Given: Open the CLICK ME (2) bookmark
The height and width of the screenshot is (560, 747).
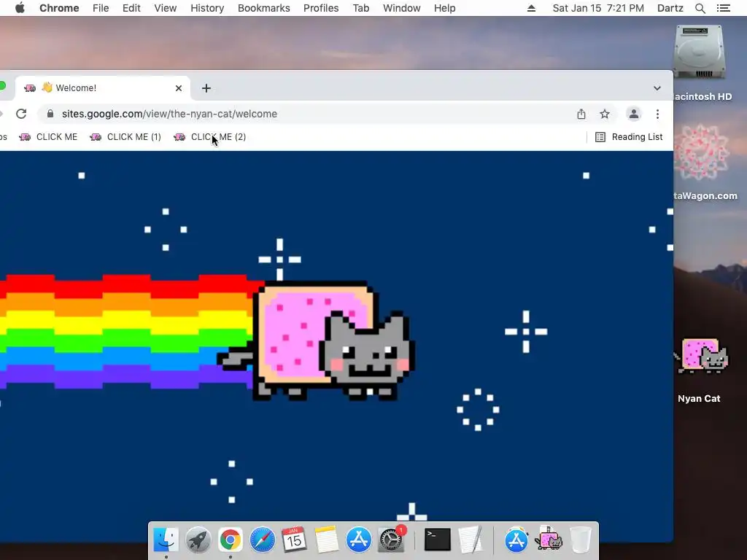Looking at the screenshot, I should click(x=209, y=137).
